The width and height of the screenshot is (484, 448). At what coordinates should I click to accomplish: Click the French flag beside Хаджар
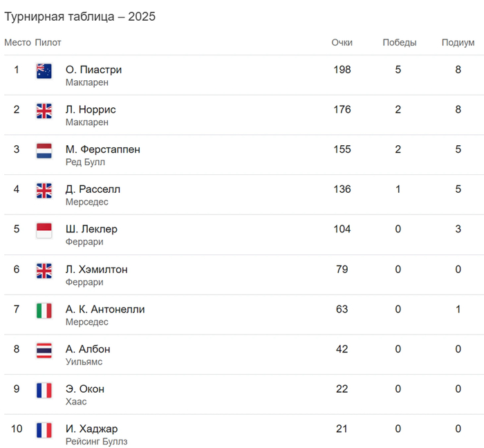44,430
